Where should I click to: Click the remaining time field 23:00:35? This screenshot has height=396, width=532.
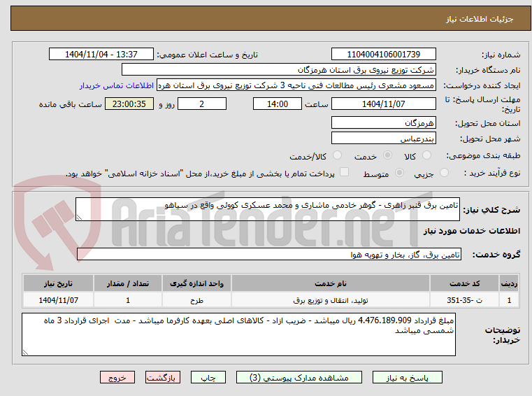[x=129, y=104]
